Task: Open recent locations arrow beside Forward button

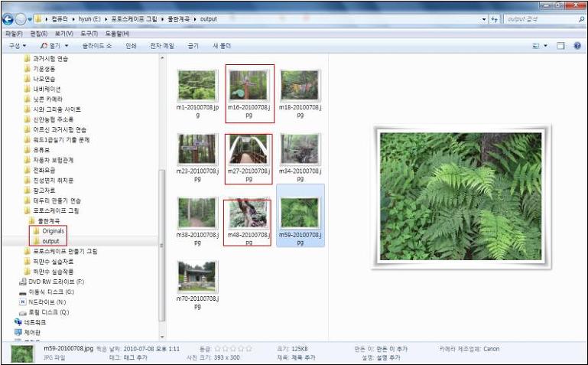Action: coord(30,19)
